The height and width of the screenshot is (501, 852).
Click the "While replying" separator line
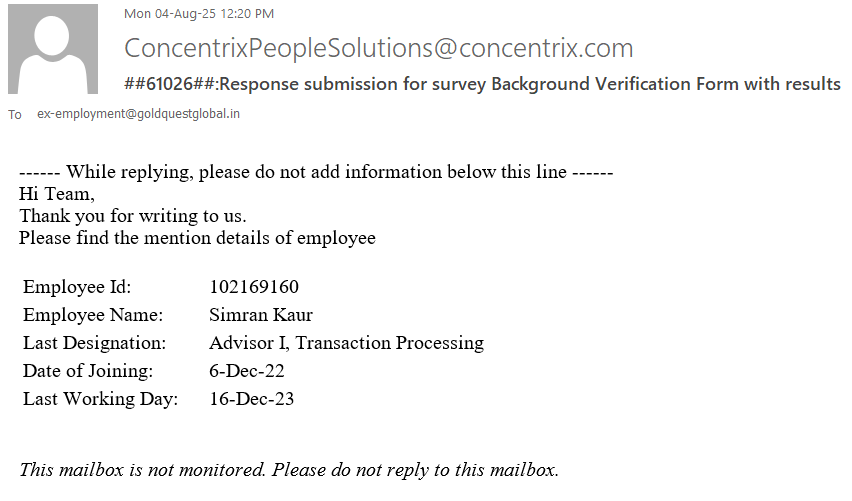pyautogui.click(x=315, y=172)
